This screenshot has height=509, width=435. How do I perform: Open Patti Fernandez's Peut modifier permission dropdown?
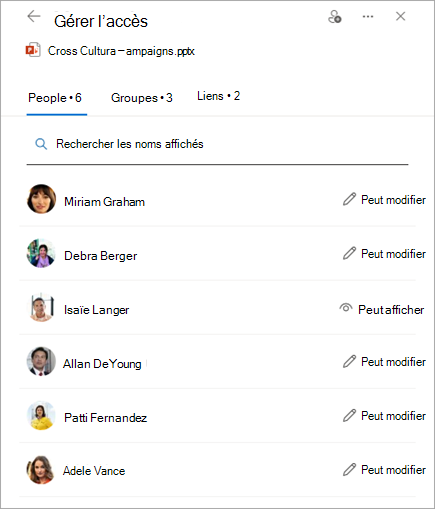coord(384,416)
